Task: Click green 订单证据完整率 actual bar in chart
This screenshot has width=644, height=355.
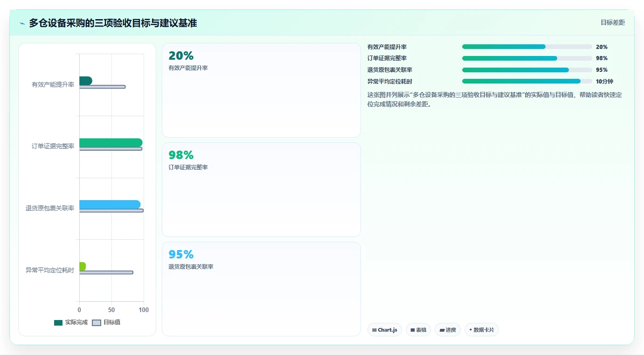Action: pos(111,143)
